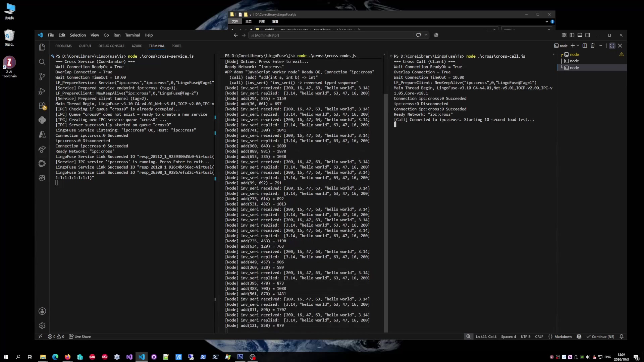Click the remote window icon in status bar
Screen dimensions: 644x362
40,337
